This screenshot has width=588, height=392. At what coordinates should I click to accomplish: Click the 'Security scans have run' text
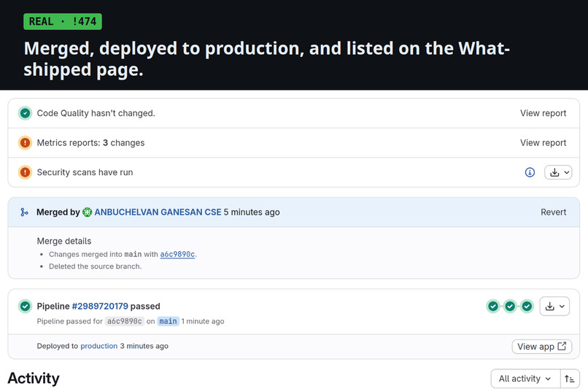pos(85,172)
